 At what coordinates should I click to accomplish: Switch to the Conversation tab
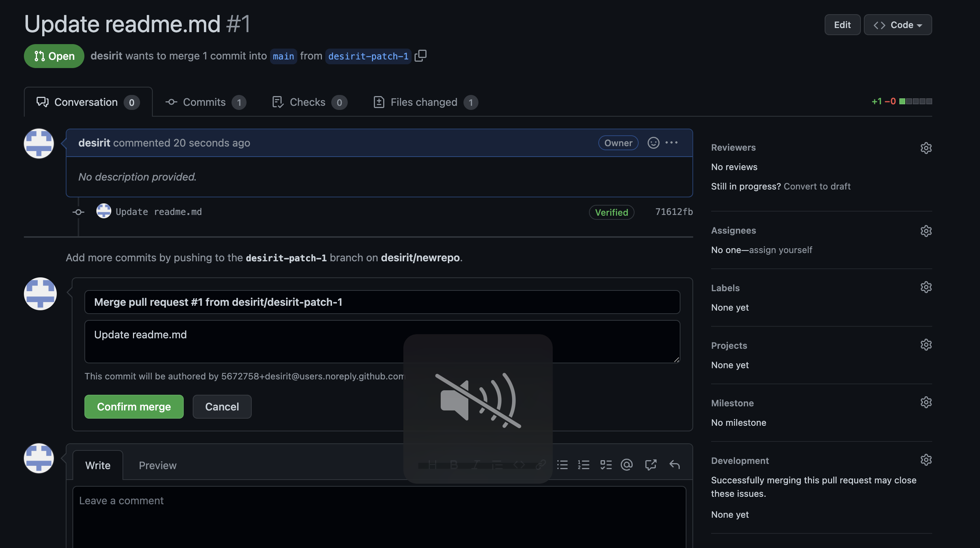point(88,102)
